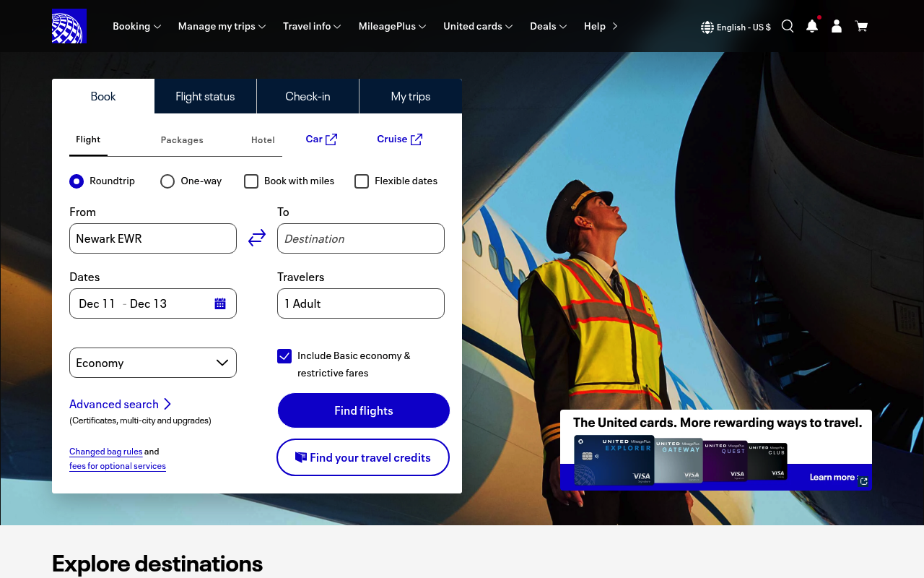Image resolution: width=924 pixels, height=578 pixels.
Task: Select the One-way radio button
Action: tap(167, 181)
